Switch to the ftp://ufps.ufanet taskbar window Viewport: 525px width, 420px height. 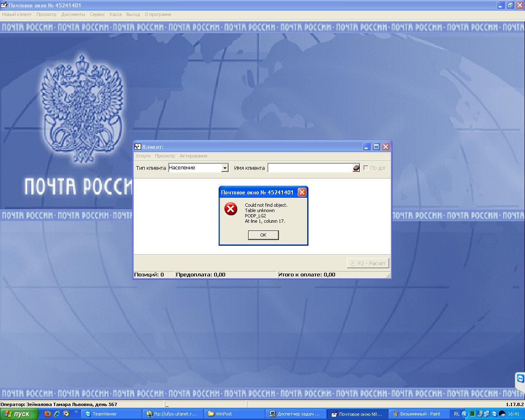(x=173, y=414)
